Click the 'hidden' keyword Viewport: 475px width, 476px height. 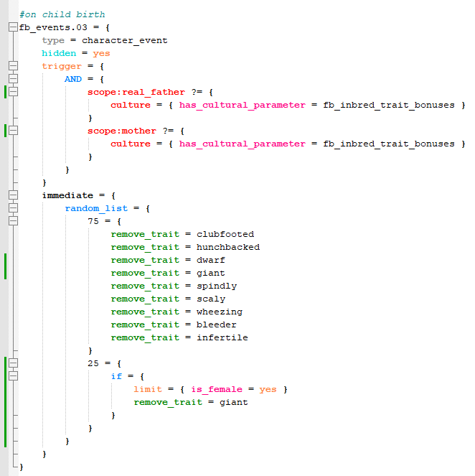click(x=59, y=53)
